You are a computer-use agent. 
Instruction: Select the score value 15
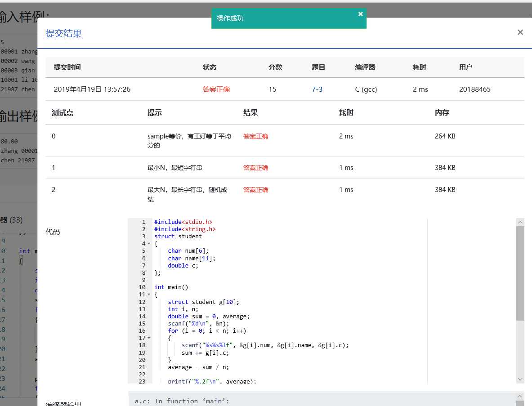(273, 89)
